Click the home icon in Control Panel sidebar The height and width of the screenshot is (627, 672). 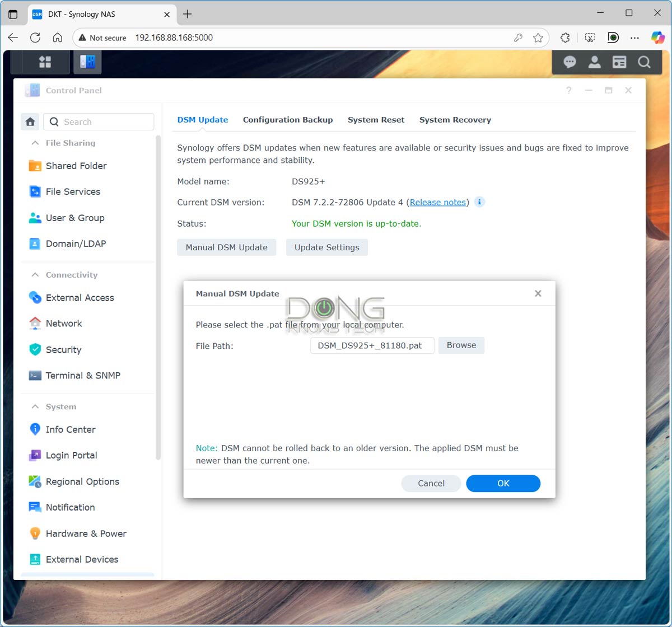pos(30,121)
